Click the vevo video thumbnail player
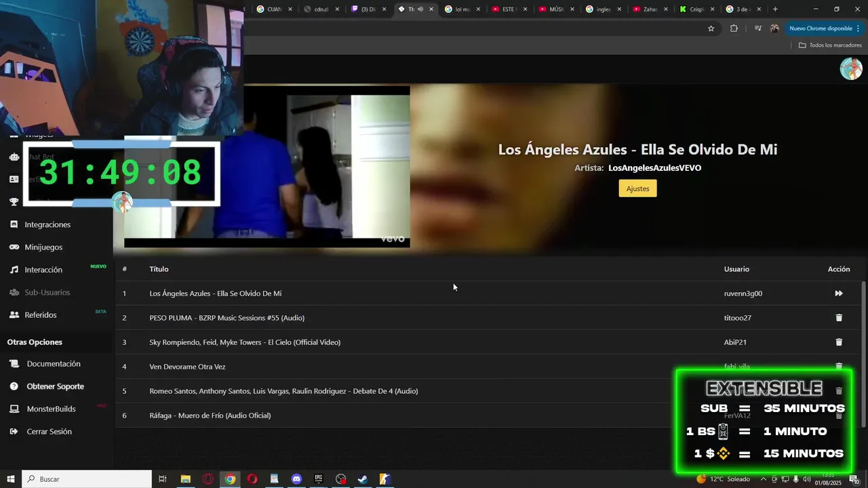The image size is (868, 488). (x=267, y=166)
